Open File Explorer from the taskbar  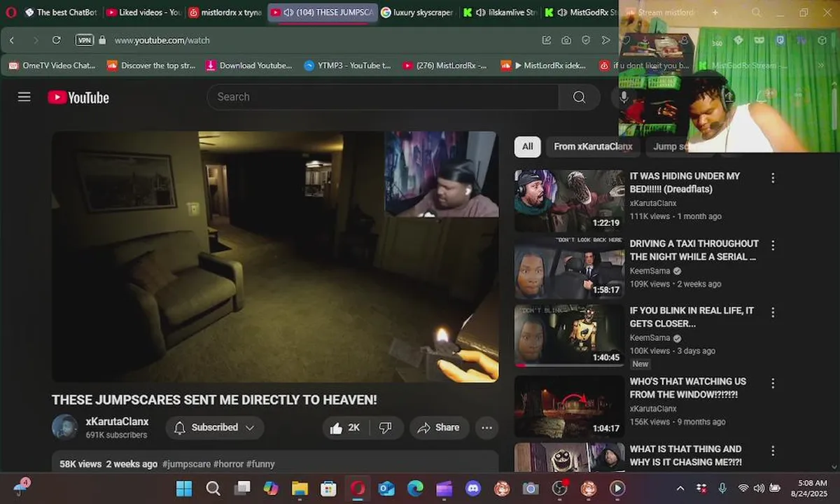pos(300,488)
